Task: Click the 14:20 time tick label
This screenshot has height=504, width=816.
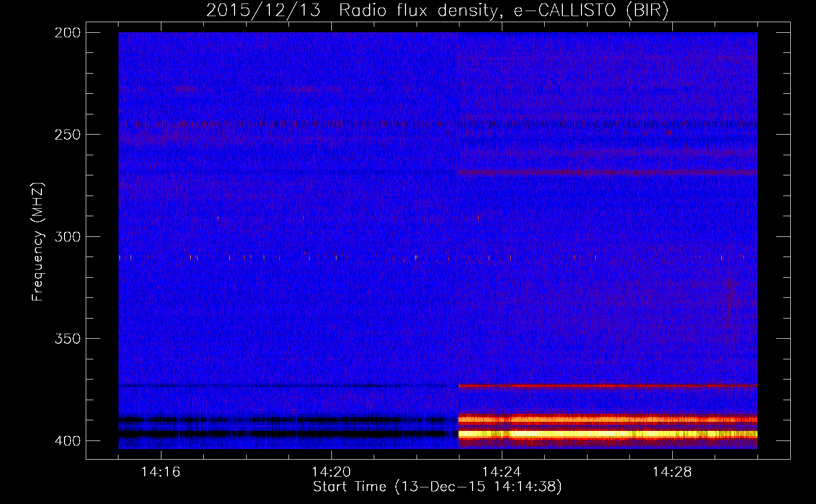Action: pyautogui.click(x=331, y=472)
